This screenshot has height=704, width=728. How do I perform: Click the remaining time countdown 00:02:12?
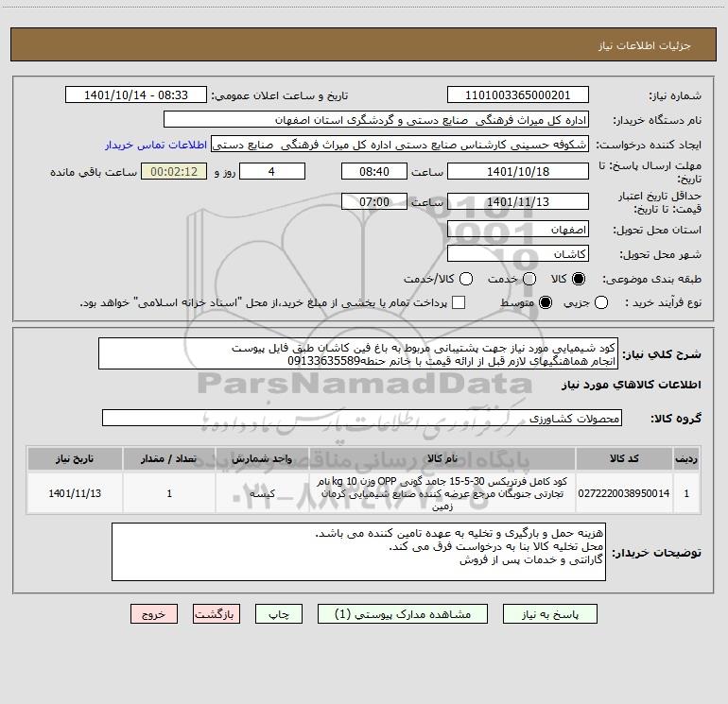coord(174,172)
